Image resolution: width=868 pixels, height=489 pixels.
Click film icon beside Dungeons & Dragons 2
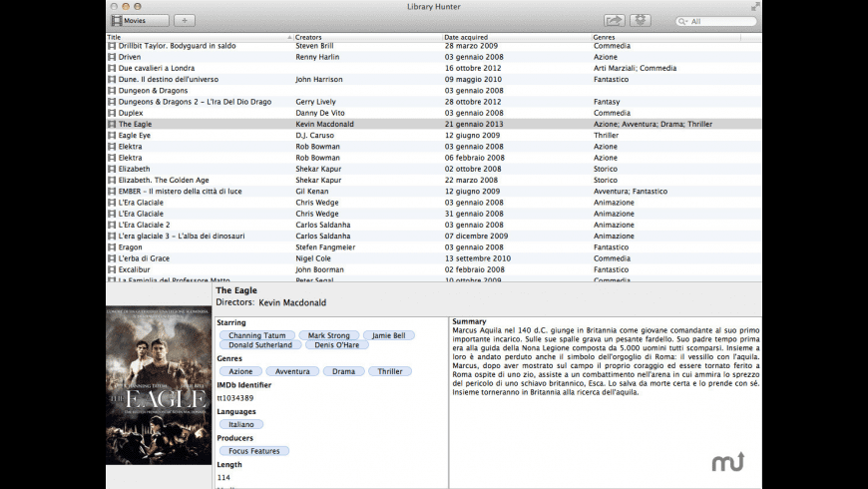coord(112,102)
